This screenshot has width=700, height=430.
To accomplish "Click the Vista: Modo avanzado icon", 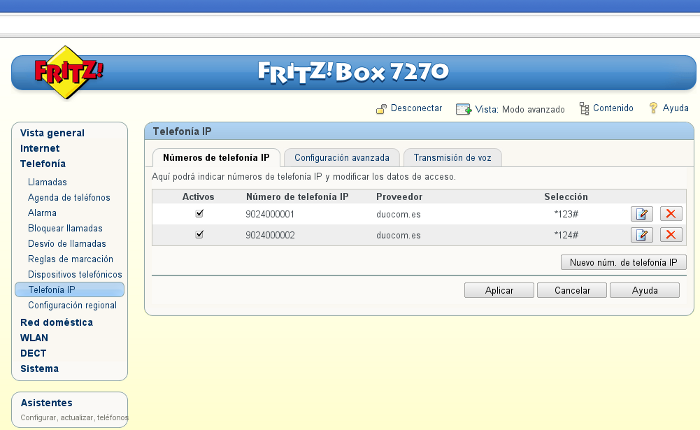I will [464, 109].
